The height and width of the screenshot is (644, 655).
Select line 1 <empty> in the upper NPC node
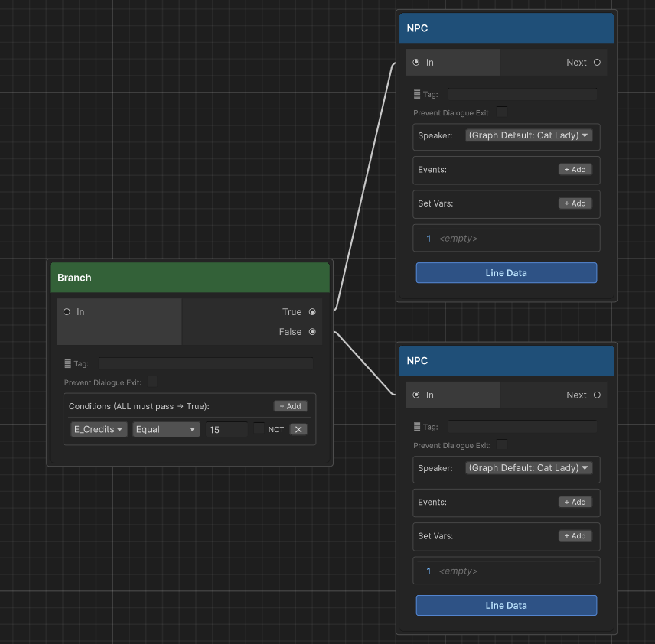click(507, 238)
